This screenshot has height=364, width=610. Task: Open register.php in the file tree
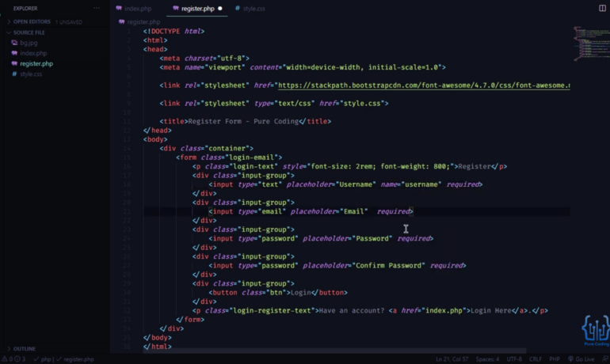(36, 64)
